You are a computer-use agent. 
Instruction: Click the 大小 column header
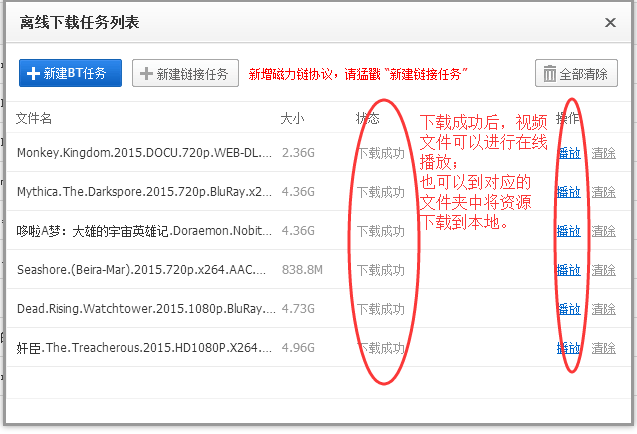[292, 119]
